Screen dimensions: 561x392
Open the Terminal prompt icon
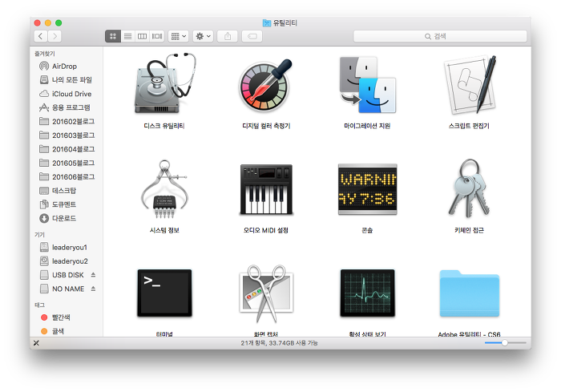[x=164, y=293]
